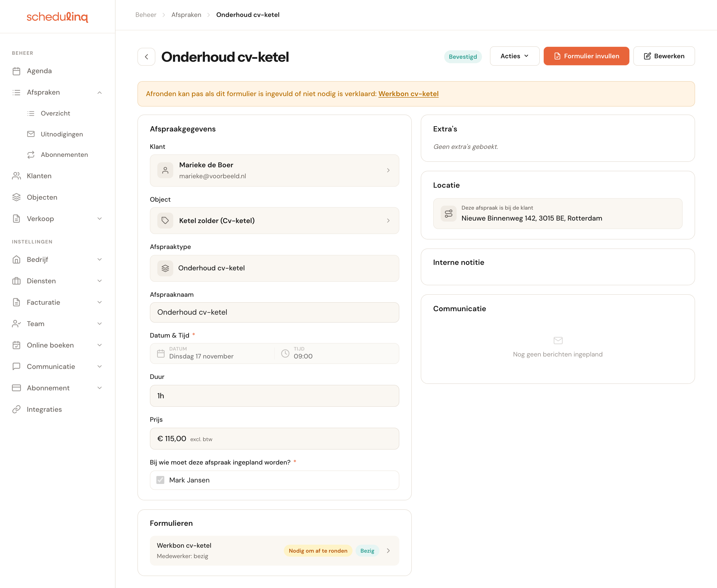Open Agenda from the calendar icon
Screen dimensions: 717x588
pyautogui.click(x=16, y=71)
